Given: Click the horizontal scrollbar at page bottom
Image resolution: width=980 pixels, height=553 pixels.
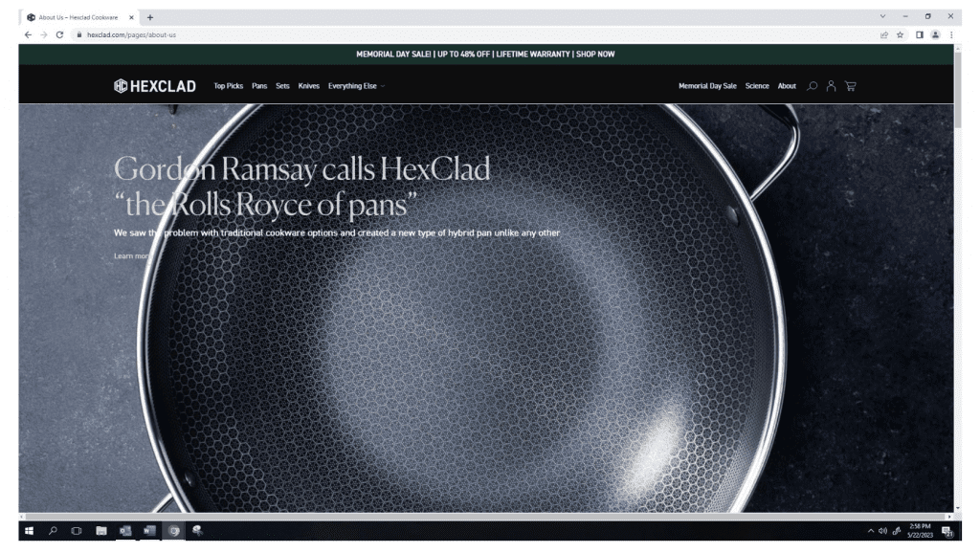Looking at the screenshot, I should (x=485, y=517).
